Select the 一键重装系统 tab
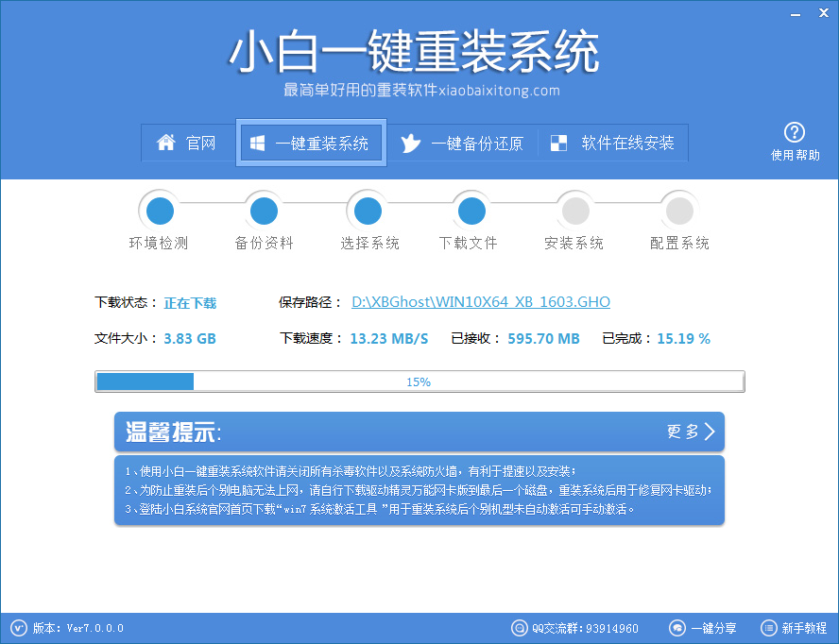Viewport: 839px width, 644px height. click(x=310, y=144)
